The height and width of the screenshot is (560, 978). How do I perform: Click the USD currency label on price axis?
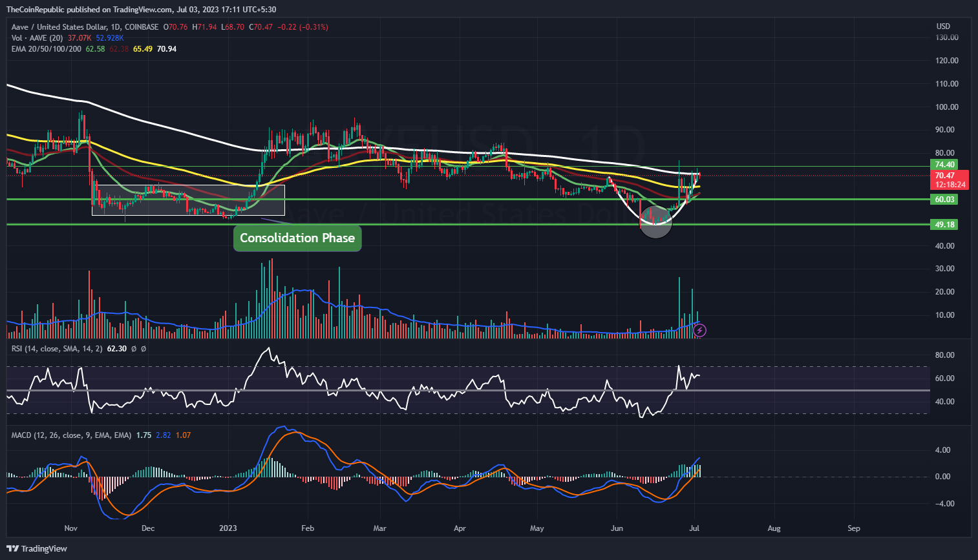click(943, 26)
